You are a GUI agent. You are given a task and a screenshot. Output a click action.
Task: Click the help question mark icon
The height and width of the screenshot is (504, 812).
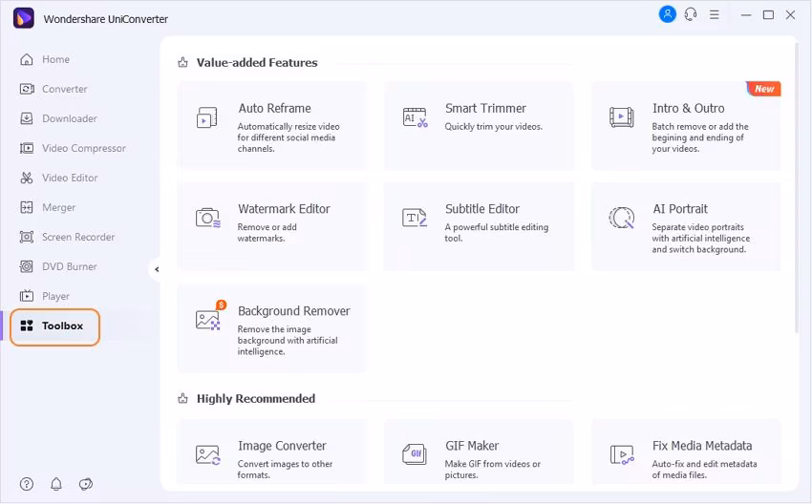click(27, 484)
